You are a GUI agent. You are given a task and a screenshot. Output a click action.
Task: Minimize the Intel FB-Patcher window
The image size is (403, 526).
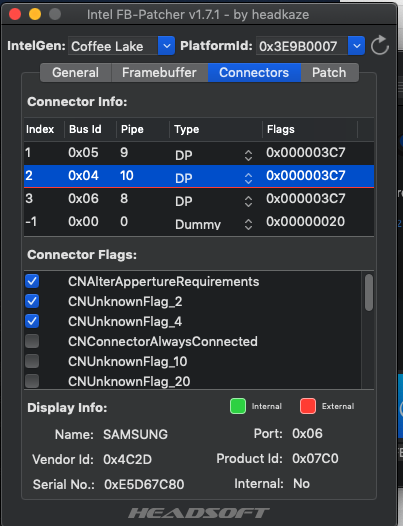click(x=35, y=14)
